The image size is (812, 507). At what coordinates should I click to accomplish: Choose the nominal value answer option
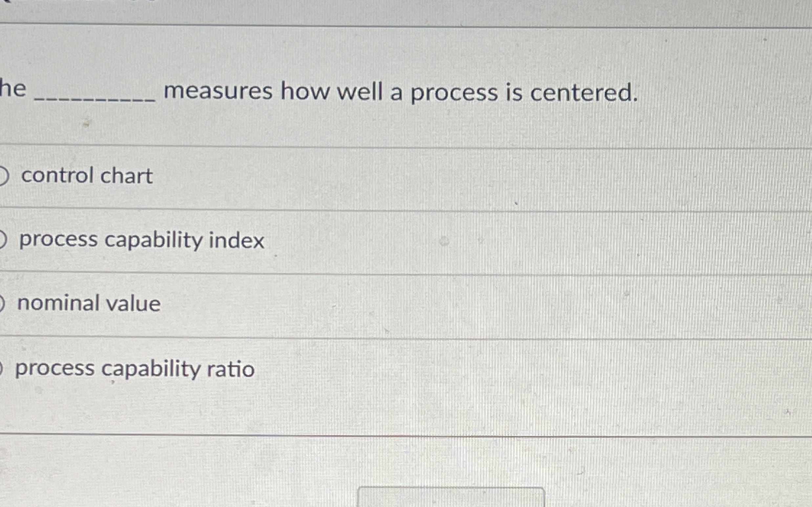point(3,303)
